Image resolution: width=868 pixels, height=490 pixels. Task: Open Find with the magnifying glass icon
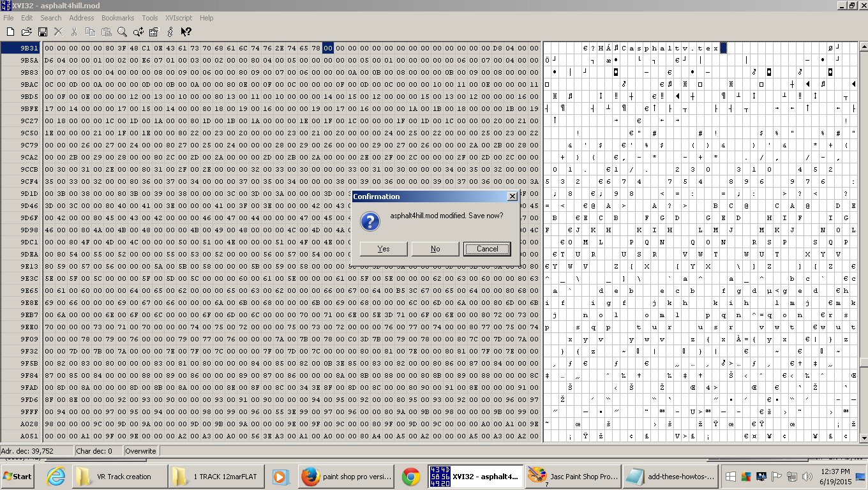point(123,31)
